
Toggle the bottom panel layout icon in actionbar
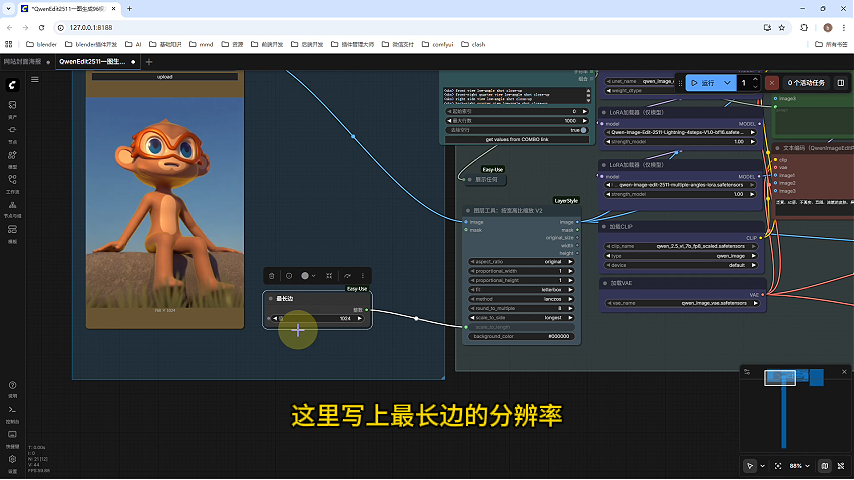tap(841, 83)
